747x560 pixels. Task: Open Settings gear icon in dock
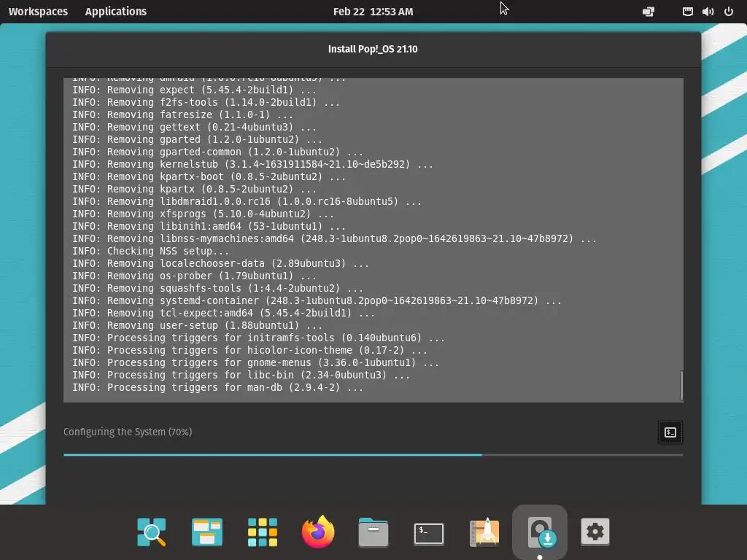click(595, 532)
